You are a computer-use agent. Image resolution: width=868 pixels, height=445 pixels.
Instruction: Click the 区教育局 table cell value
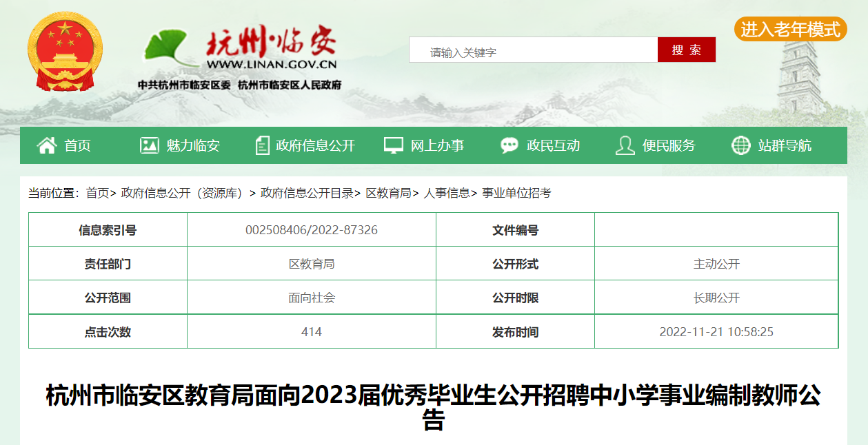tap(312, 264)
